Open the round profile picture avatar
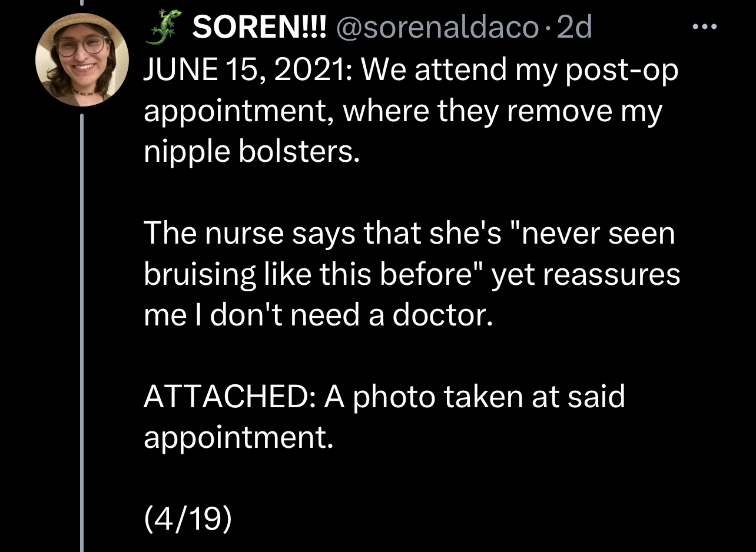 tap(82, 60)
